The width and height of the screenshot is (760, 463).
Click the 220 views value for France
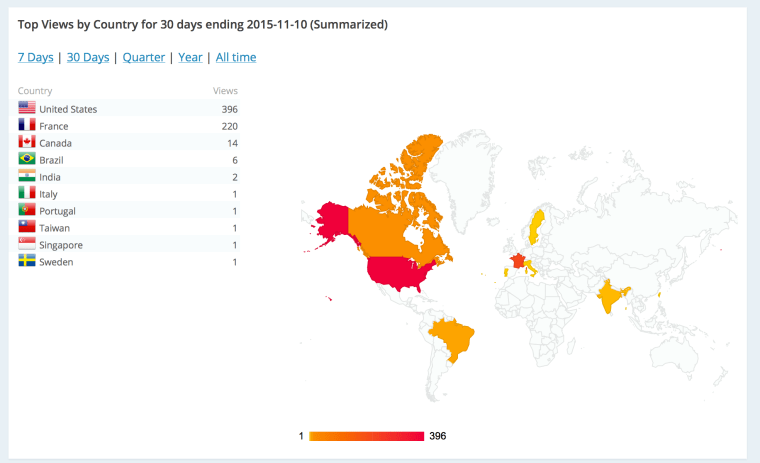[230, 126]
